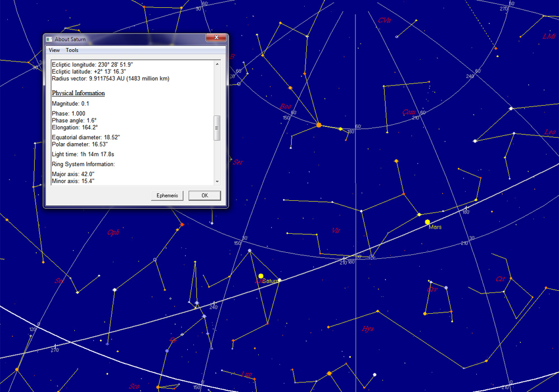Click the Oph constellation label

113,232
